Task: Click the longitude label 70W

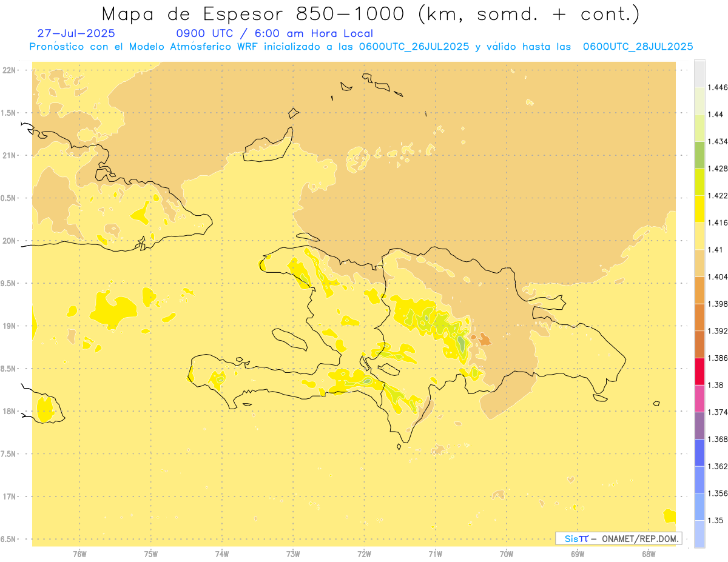Action: [x=507, y=554]
